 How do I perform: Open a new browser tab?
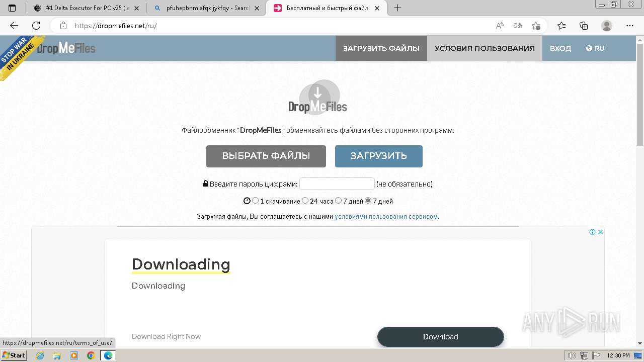(397, 8)
